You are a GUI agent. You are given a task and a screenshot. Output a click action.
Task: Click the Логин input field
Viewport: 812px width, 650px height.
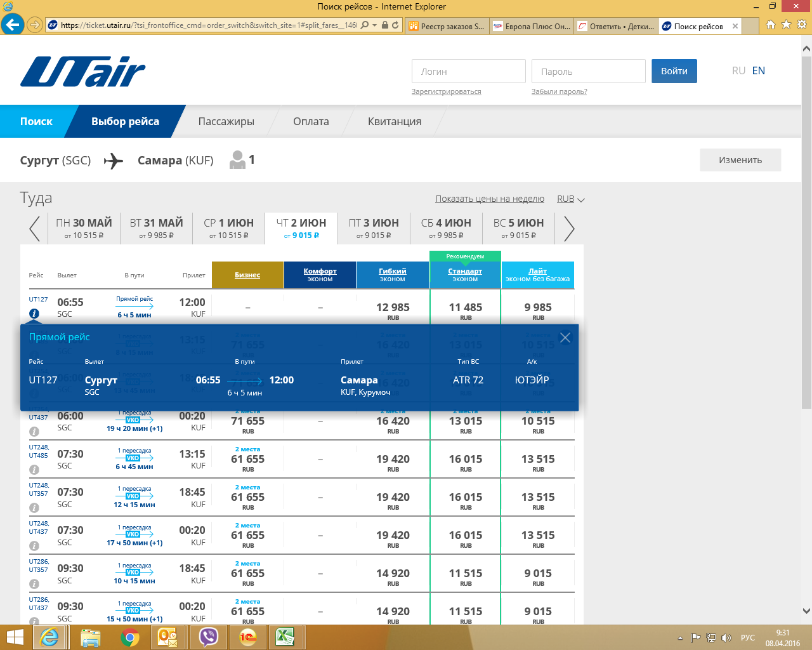click(468, 71)
